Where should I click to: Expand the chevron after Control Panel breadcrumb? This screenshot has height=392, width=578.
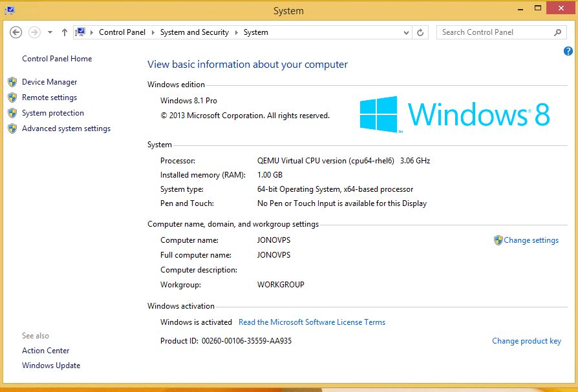coord(153,32)
